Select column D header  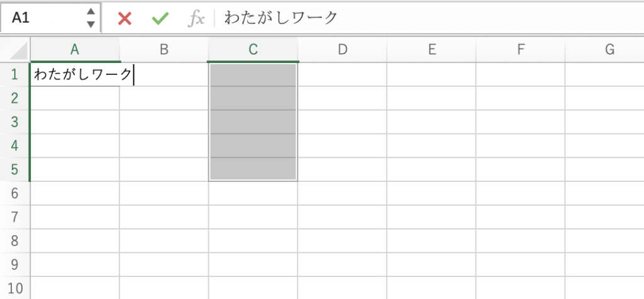tap(343, 50)
